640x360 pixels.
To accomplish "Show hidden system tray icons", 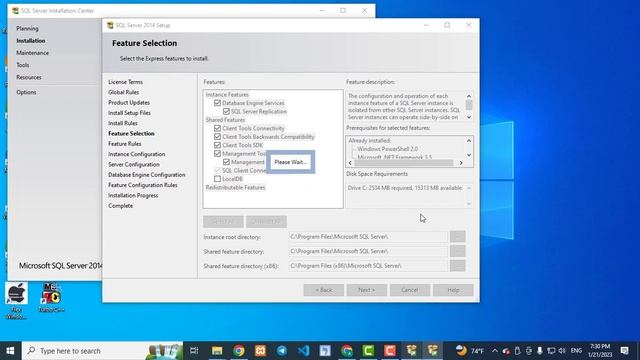I will [x=495, y=351].
